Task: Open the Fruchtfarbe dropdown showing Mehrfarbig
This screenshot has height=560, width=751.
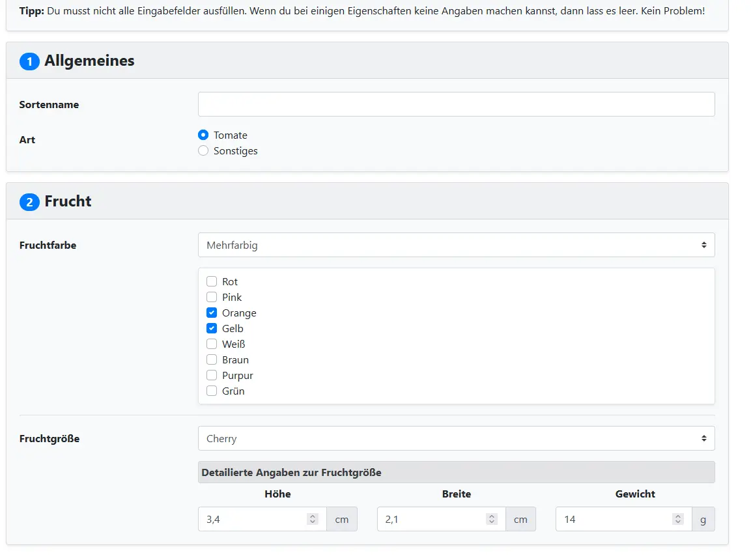Action: (456, 245)
